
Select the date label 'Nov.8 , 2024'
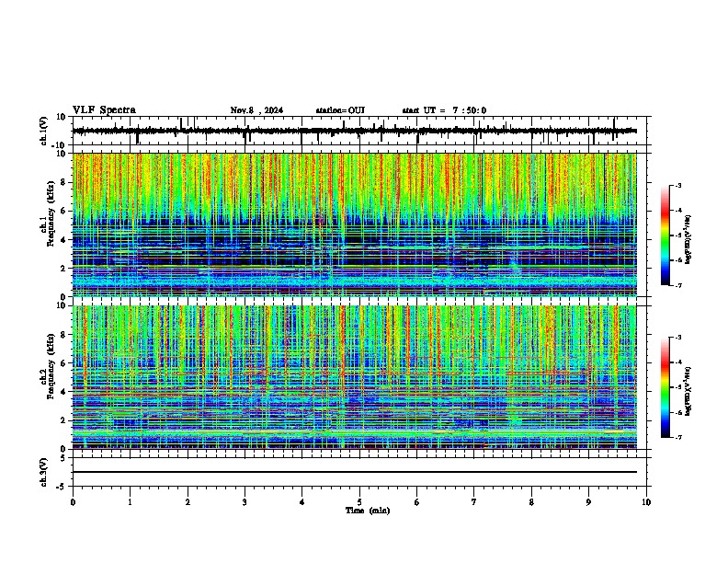click(x=256, y=110)
